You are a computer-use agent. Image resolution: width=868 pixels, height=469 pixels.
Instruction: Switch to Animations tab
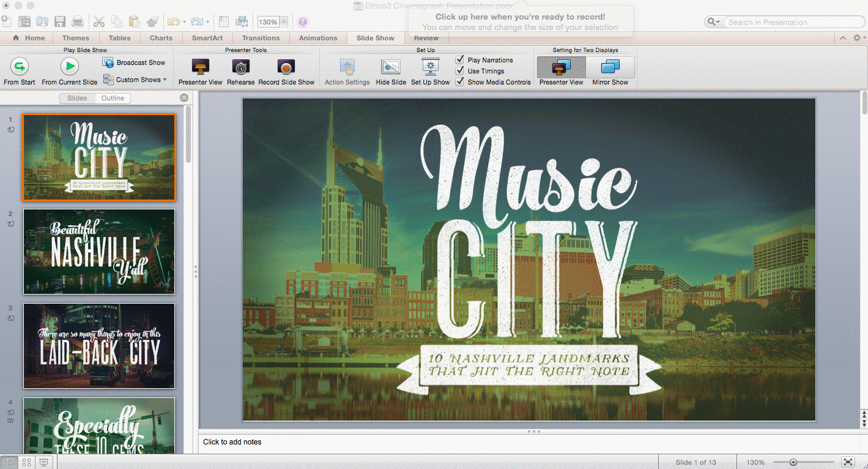tap(318, 38)
